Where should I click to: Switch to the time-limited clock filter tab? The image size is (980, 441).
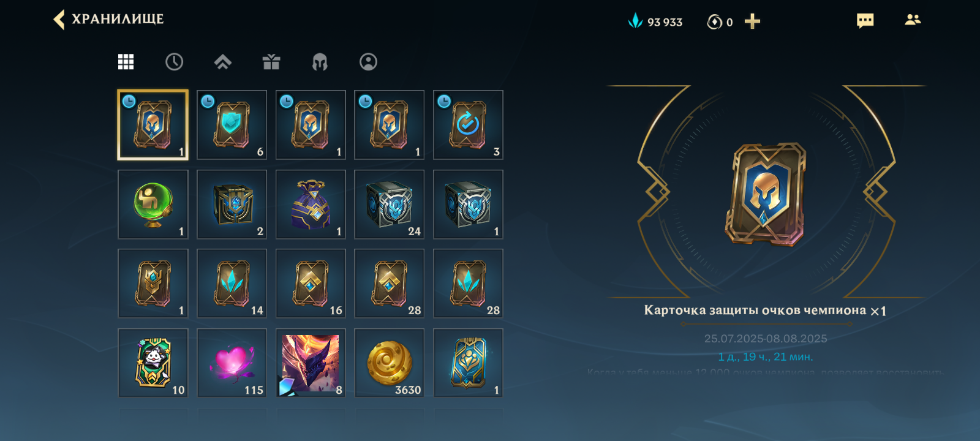174,62
